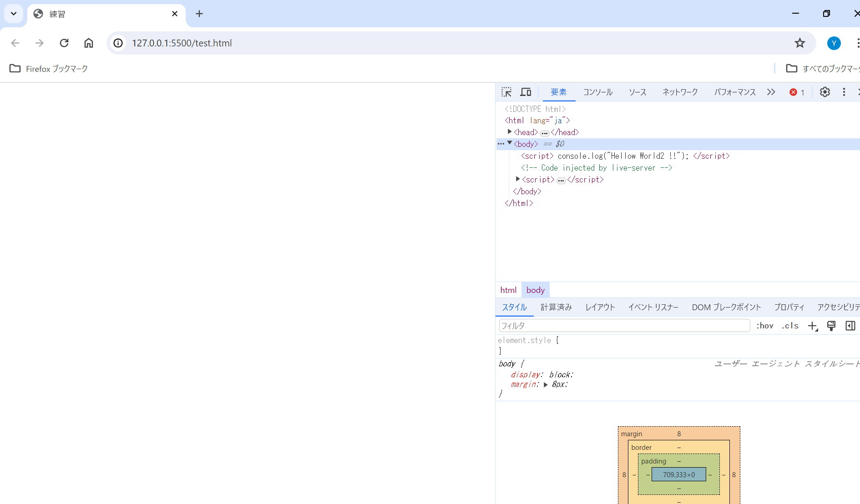The width and height of the screenshot is (860, 504).
Task: Switch to the コンソール tab
Action: pos(598,92)
